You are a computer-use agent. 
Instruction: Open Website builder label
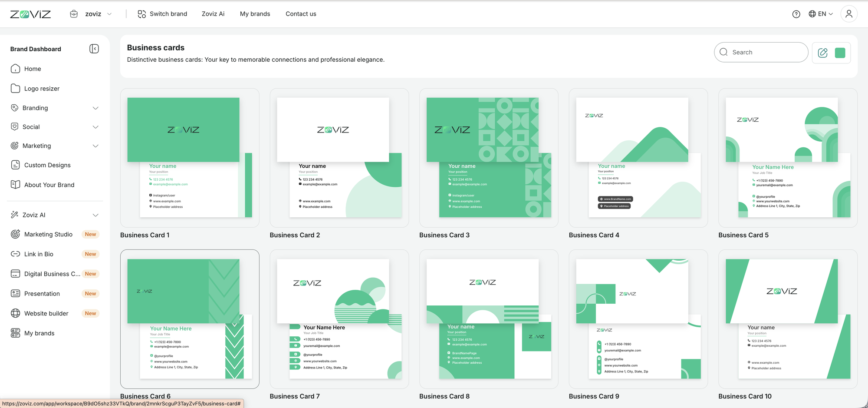pyautogui.click(x=46, y=313)
